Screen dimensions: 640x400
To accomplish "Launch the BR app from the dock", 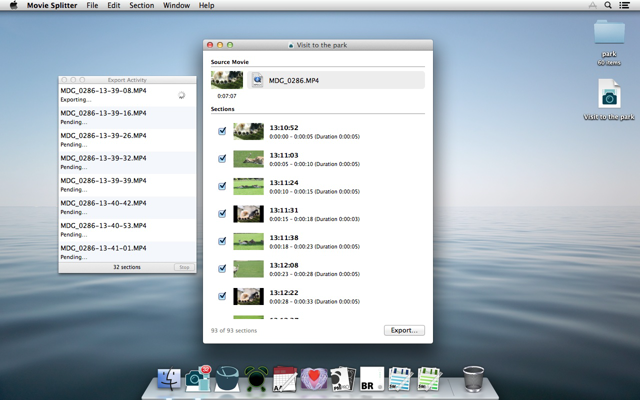I will point(371,379).
